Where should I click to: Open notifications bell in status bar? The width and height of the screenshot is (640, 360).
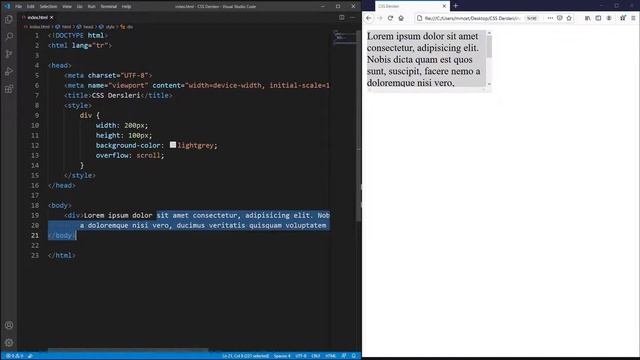click(x=354, y=356)
